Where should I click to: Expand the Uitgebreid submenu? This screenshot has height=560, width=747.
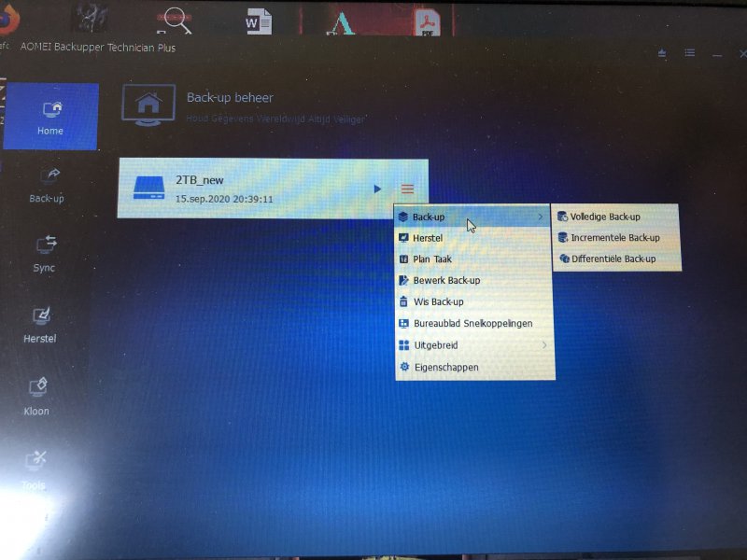475,345
